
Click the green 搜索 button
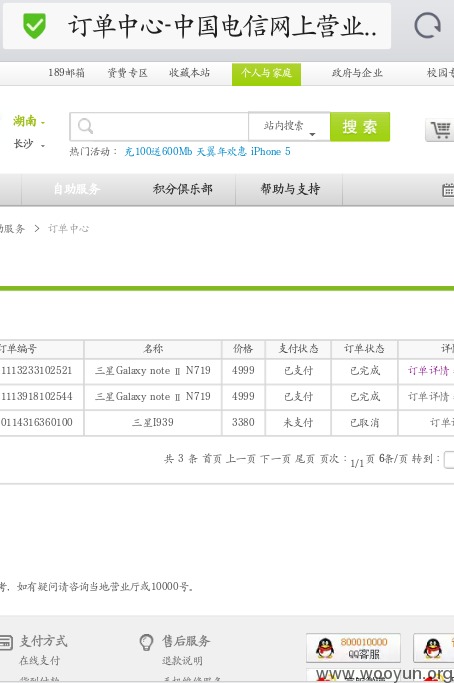pos(360,127)
